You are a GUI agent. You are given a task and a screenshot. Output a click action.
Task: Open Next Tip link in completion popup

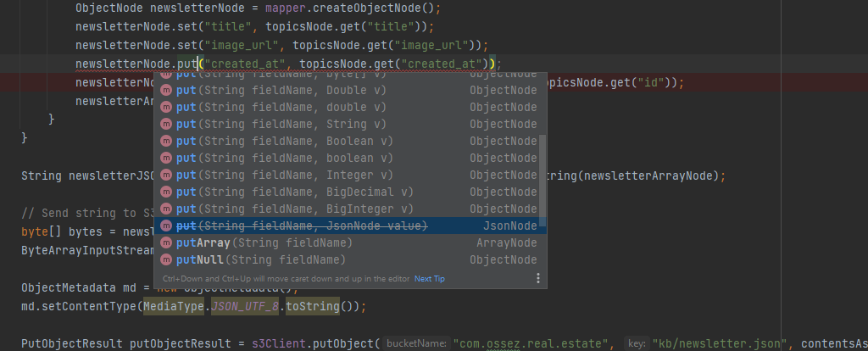[430, 279]
